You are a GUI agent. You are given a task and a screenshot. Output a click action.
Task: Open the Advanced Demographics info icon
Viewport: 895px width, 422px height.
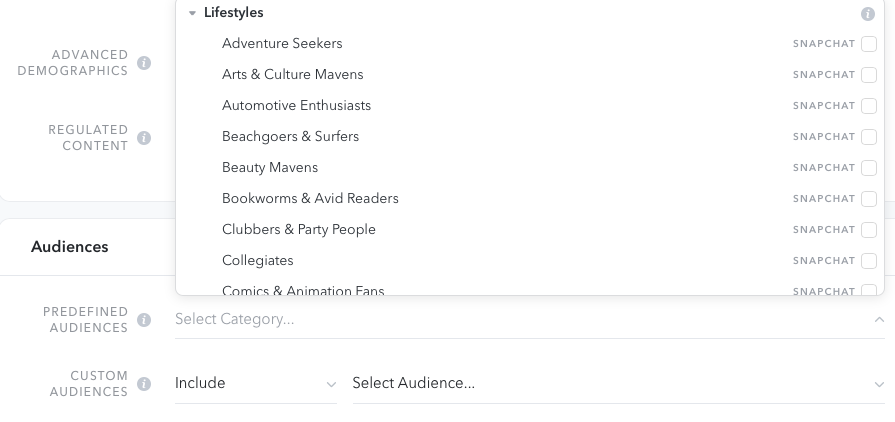[144, 63]
